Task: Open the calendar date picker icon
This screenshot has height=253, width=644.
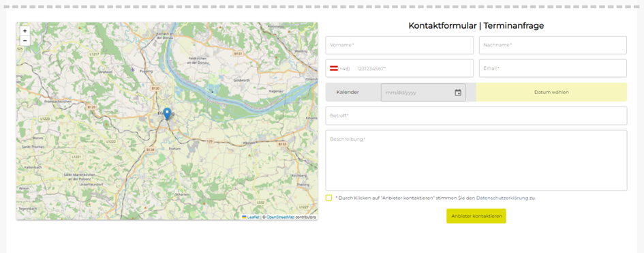Action: (458, 93)
